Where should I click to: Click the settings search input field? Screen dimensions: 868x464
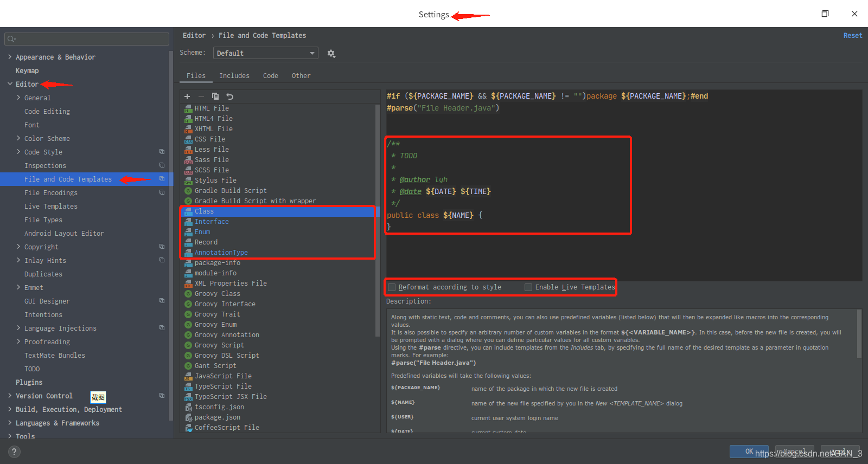point(87,39)
